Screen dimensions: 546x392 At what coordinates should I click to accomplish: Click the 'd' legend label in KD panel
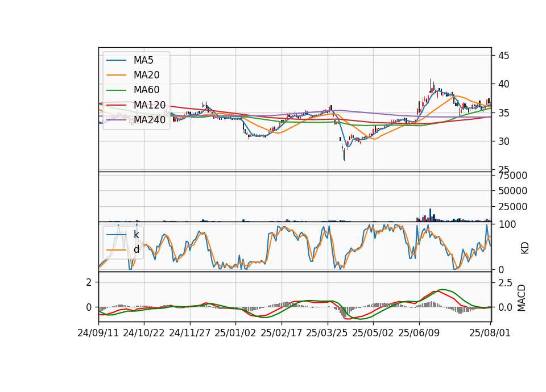(x=136, y=249)
